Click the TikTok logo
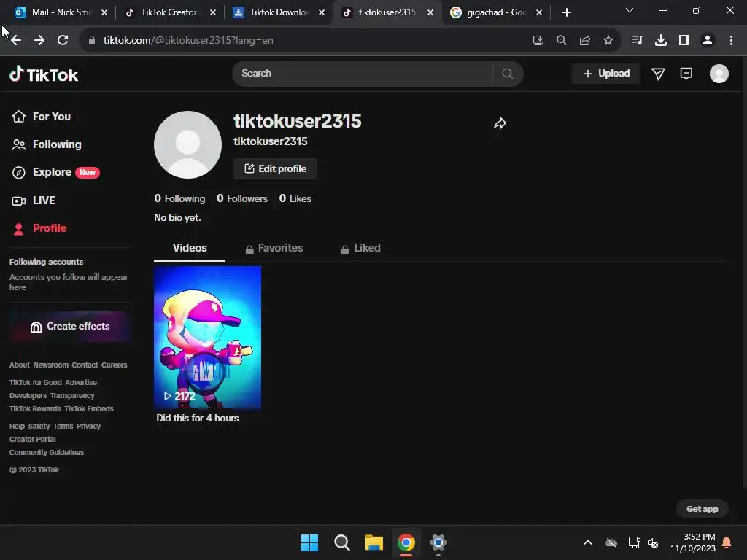Screen dimensions: 747x560 pos(44,74)
